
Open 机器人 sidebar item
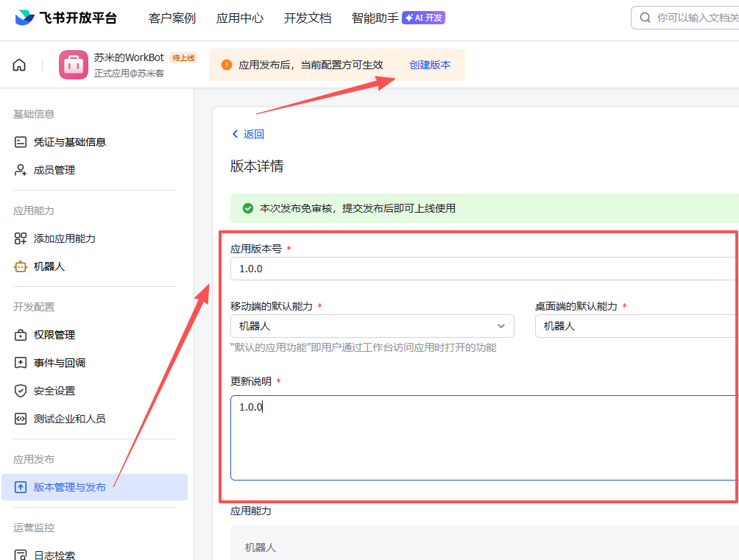pos(49,266)
